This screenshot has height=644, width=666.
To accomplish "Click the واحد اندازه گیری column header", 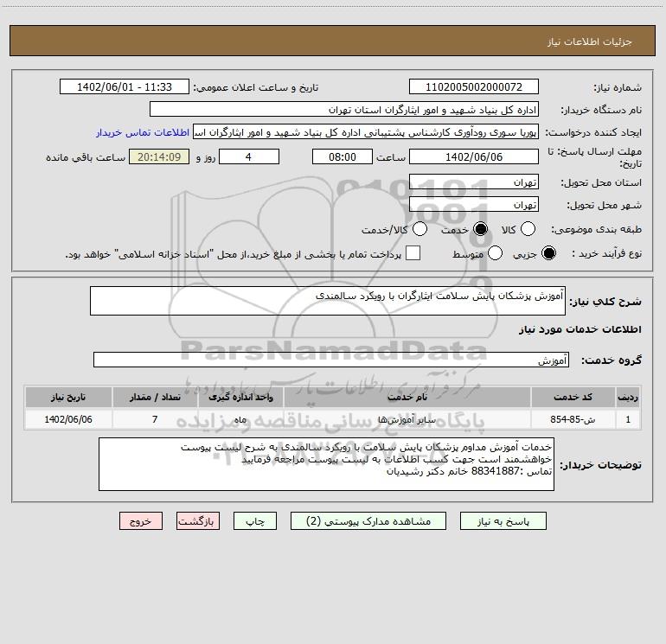I will coord(240,397).
